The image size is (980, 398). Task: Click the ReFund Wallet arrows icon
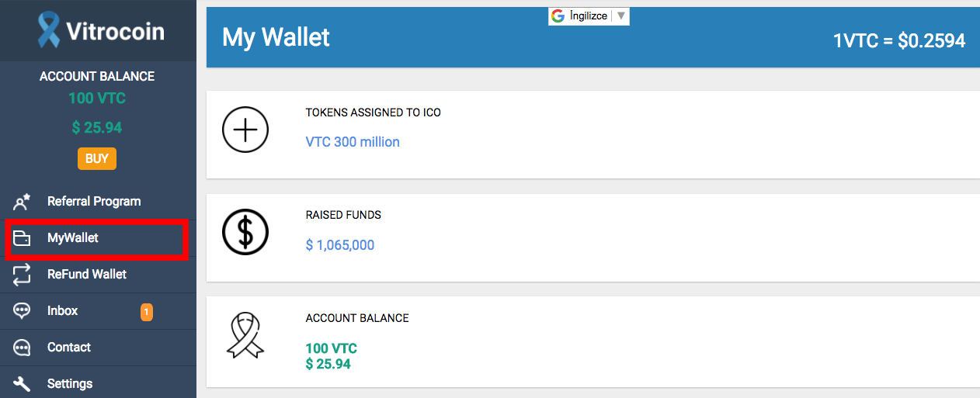[x=22, y=275]
